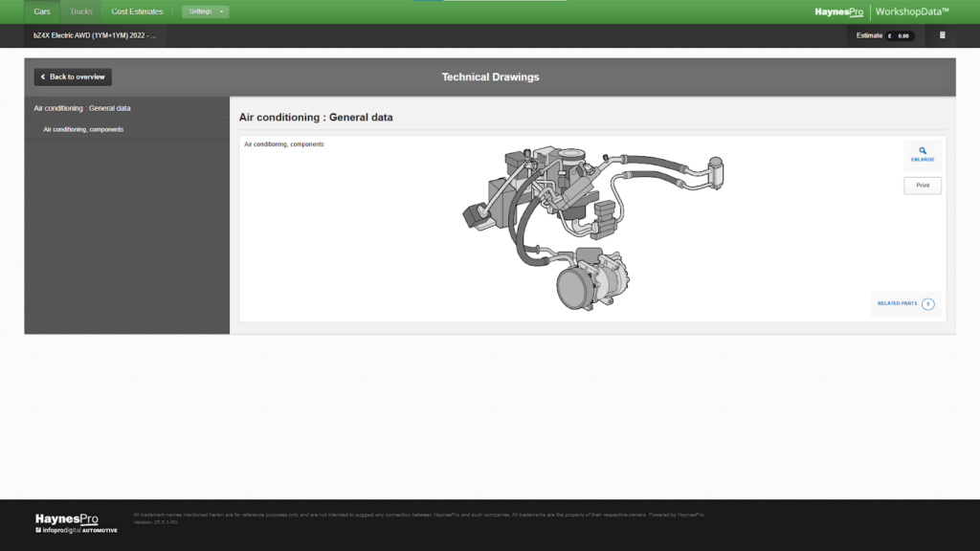Expand the Related Parts panel
Viewport: 980px width, 551px height.
pos(903,304)
